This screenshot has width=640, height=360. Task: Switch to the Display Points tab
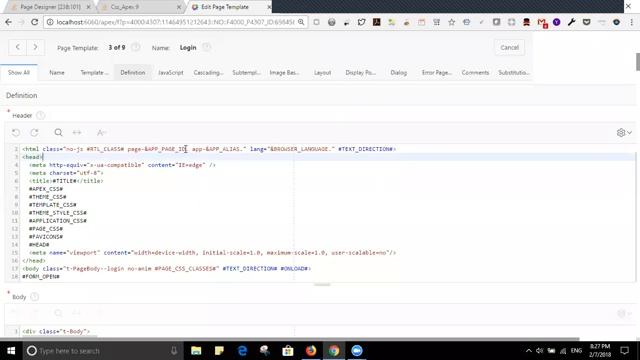pos(360,73)
